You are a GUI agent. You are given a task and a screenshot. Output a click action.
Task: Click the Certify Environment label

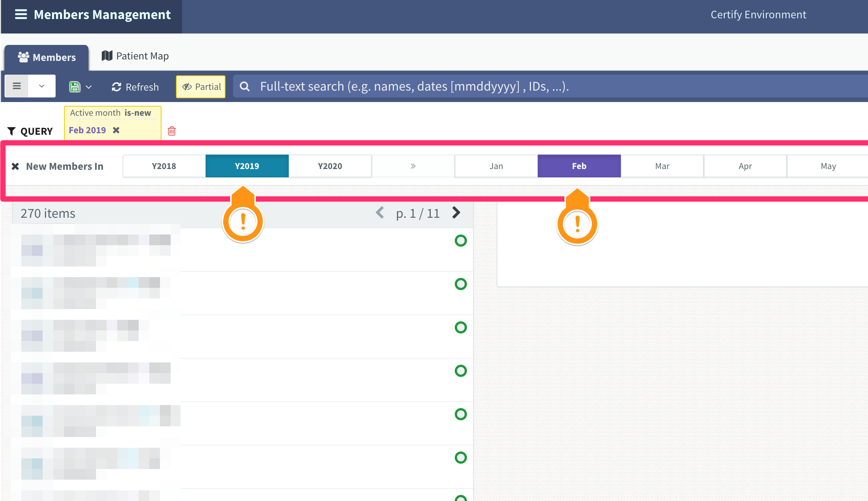click(758, 14)
